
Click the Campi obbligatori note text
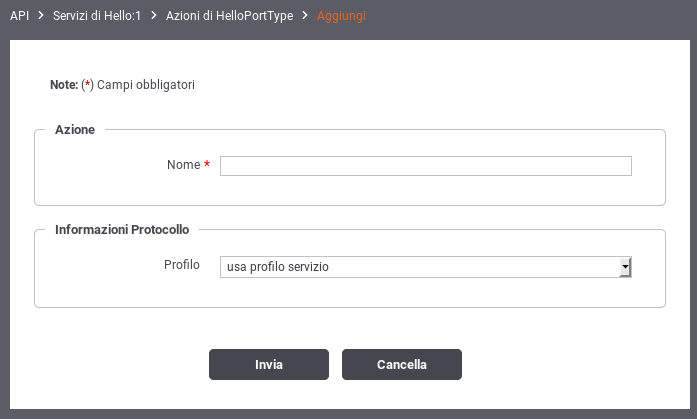pyautogui.click(x=146, y=85)
